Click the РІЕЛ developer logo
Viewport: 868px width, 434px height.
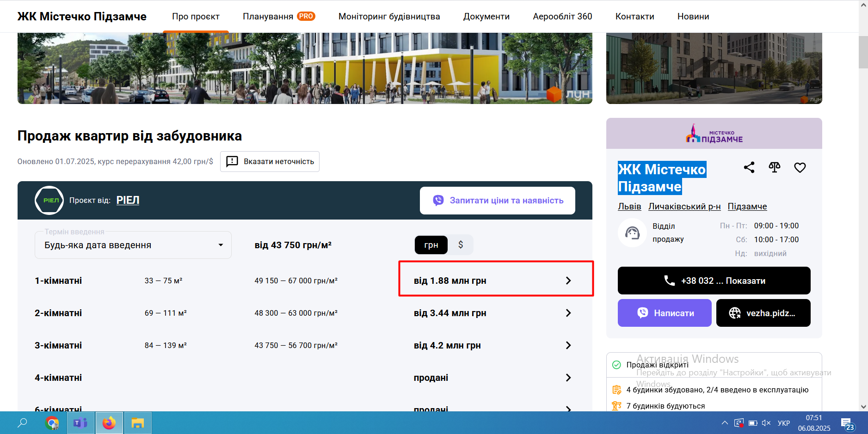click(x=49, y=200)
